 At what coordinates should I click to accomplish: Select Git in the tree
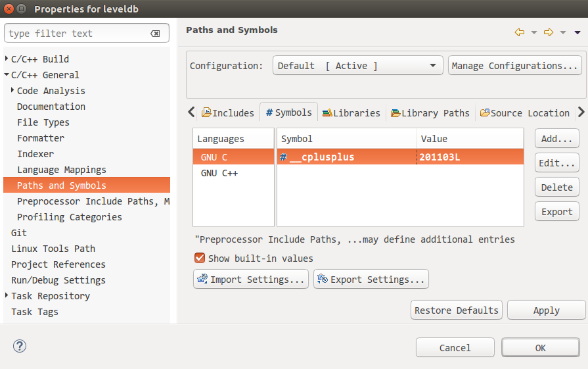tap(19, 233)
